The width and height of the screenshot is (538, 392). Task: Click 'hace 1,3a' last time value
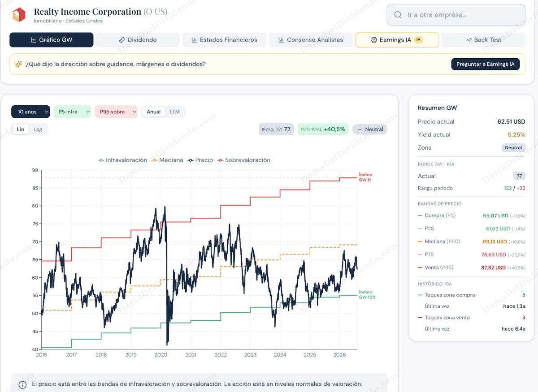tap(514, 306)
